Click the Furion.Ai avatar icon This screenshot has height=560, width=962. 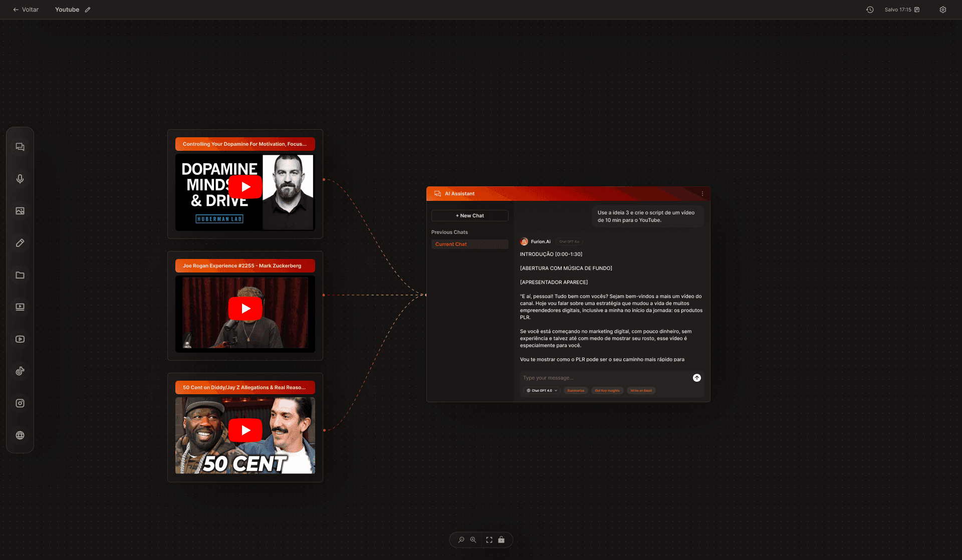click(524, 242)
